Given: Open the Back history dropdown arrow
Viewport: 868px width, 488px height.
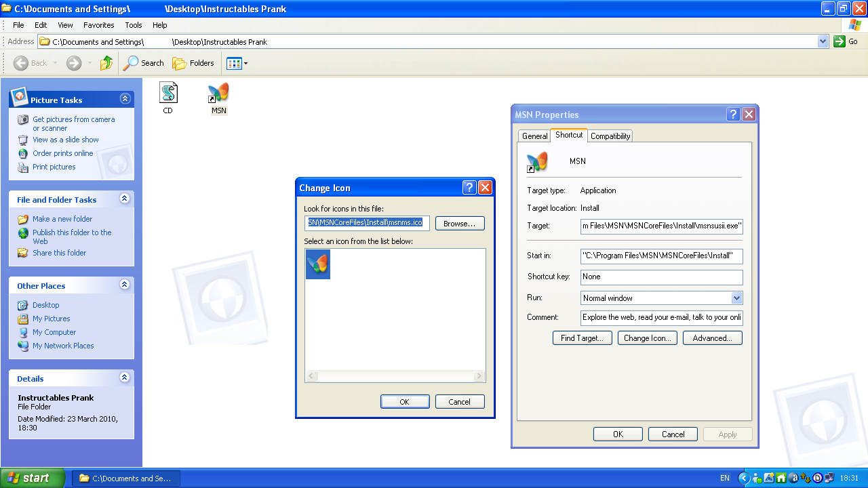Looking at the screenshot, I should click(56, 63).
